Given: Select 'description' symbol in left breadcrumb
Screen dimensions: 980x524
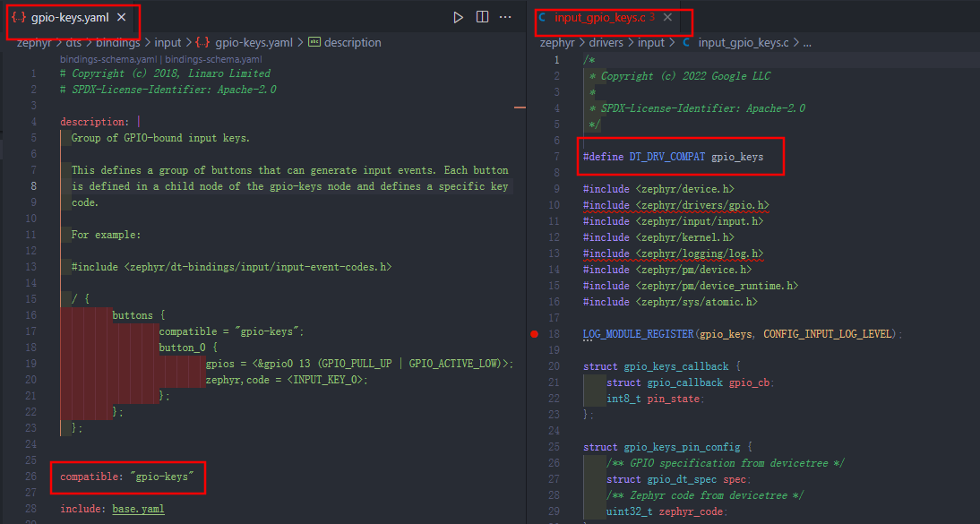Looking at the screenshot, I should 353,42.
